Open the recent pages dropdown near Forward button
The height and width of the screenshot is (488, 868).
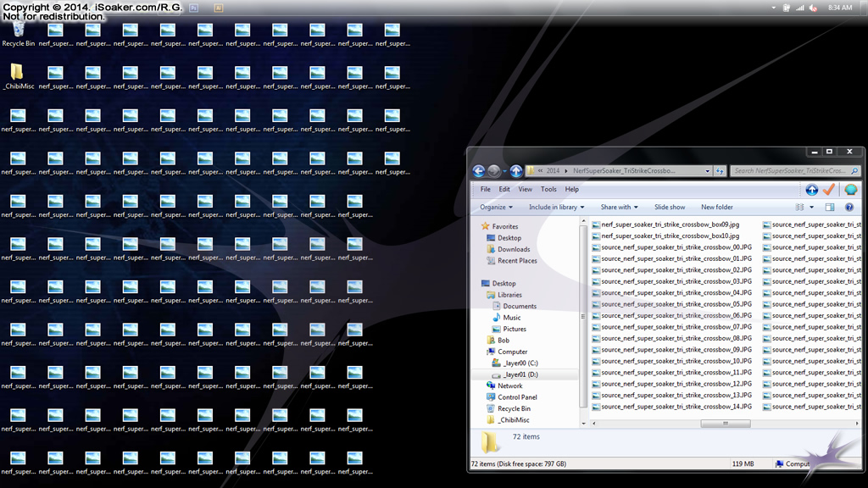[x=504, y=171]
